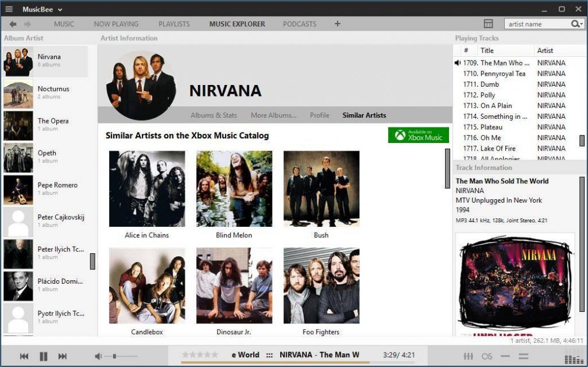Open the More Albums... section
The width and height of the screenshot is (588, 367).
tap(273, 115)
